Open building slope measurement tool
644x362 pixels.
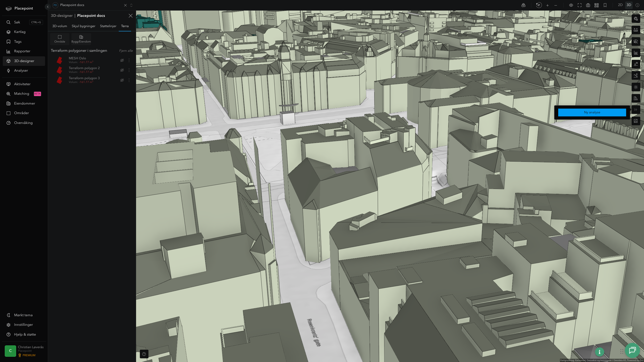636,98
